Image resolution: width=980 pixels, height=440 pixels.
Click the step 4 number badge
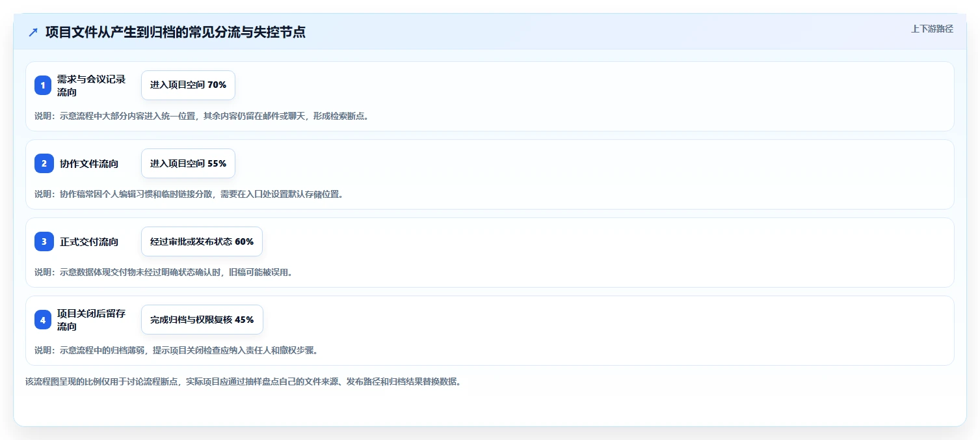tap(43, 320)
